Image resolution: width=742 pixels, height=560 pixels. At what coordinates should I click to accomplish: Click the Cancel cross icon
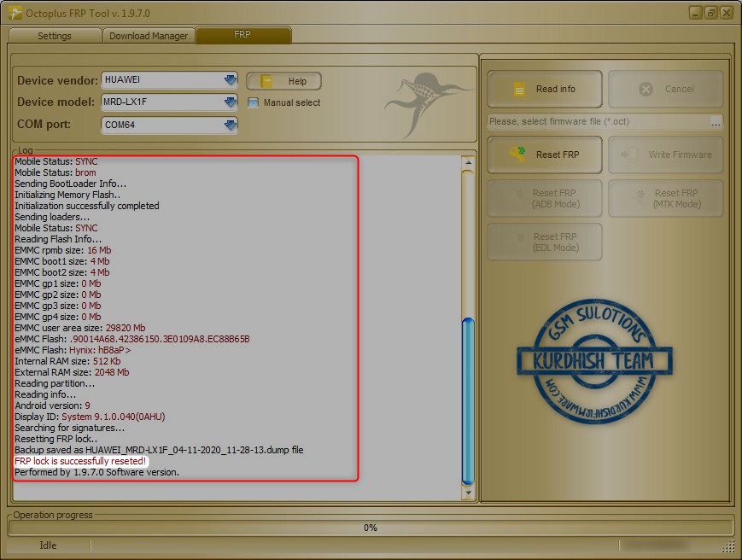(x=646, y=89)
